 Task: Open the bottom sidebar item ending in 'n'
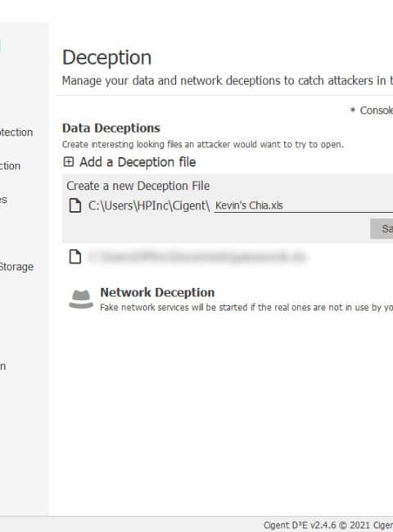(x=2, y=366)
